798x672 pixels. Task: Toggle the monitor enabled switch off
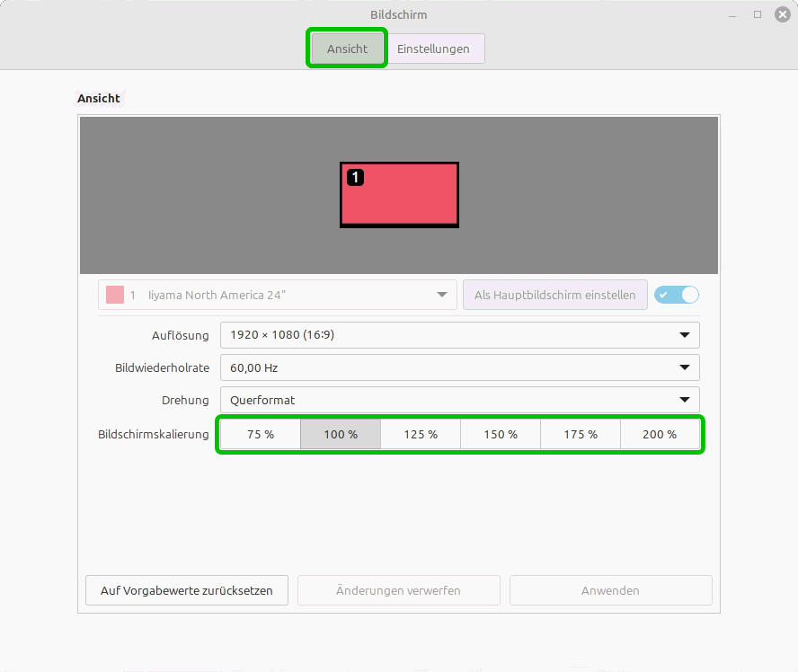tap(677, 295)
